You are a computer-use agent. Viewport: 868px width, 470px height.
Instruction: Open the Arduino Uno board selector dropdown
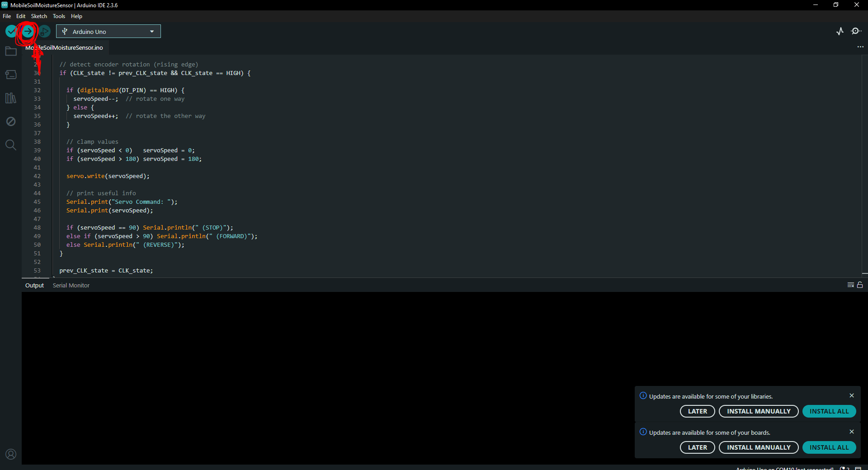coord(108,31)
